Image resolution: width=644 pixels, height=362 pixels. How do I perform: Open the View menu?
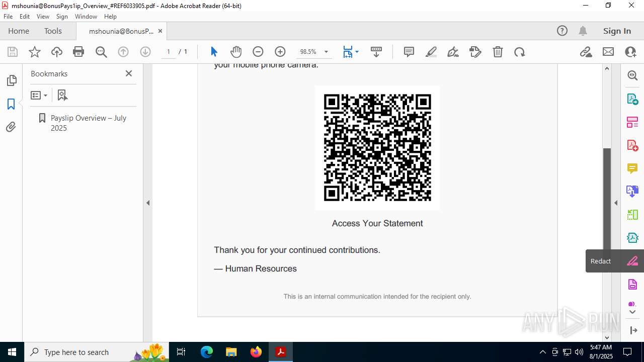coord(43,16)
